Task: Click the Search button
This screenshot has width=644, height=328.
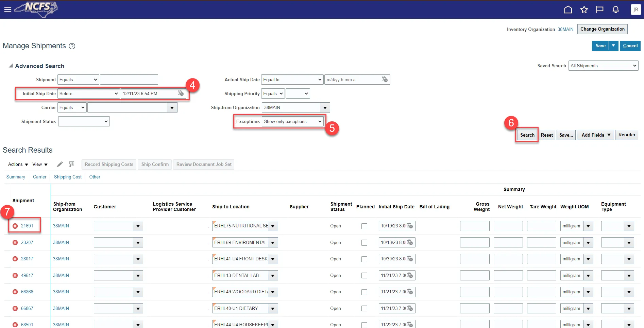Action: point(527,135)
